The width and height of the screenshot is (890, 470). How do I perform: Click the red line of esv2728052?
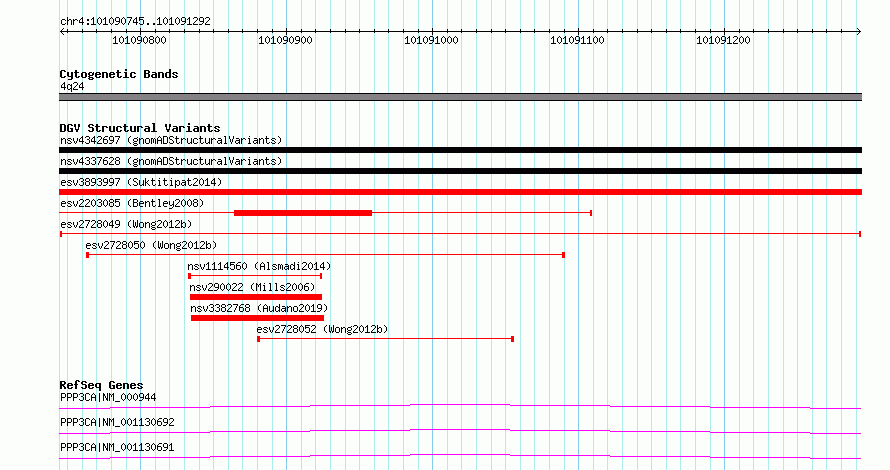(x=385, y=339)
